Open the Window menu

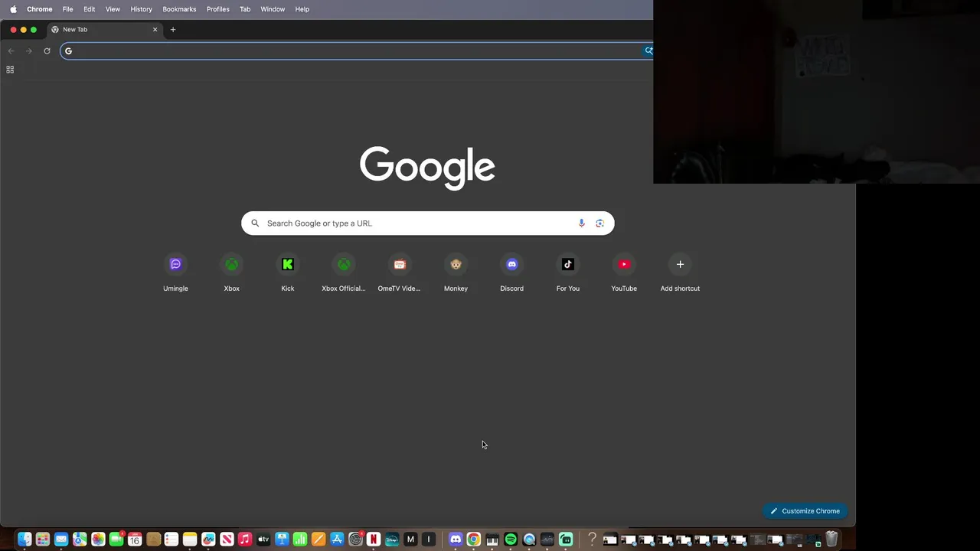click(273, 9)
